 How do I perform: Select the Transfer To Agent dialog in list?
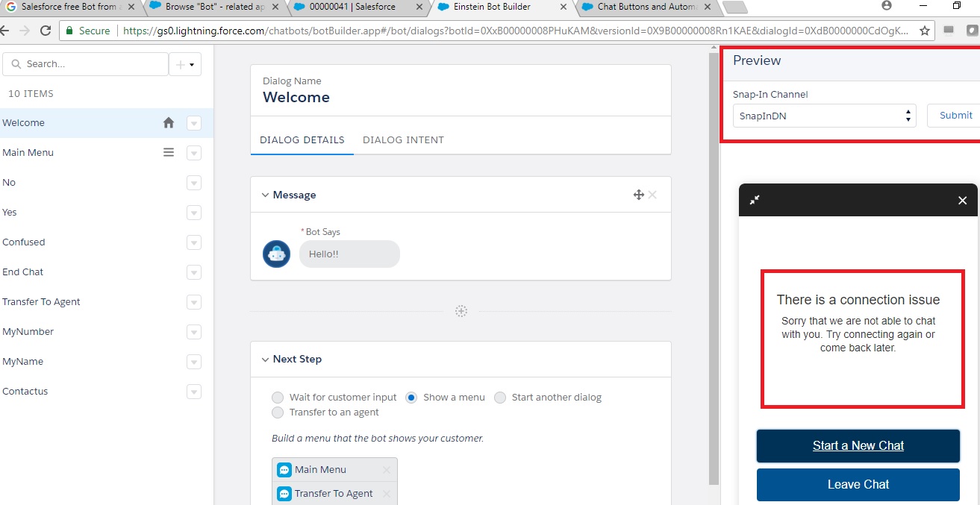pyautogui.click(x=107, y=302)
